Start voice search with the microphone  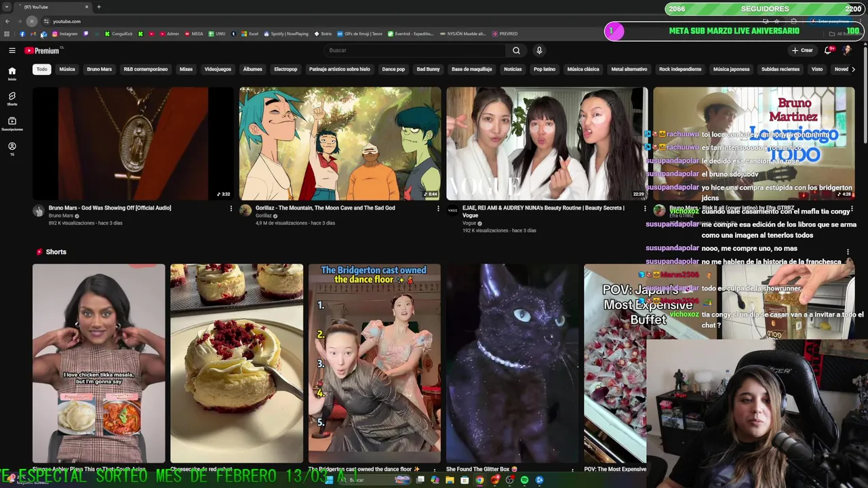tap(539, 50)
